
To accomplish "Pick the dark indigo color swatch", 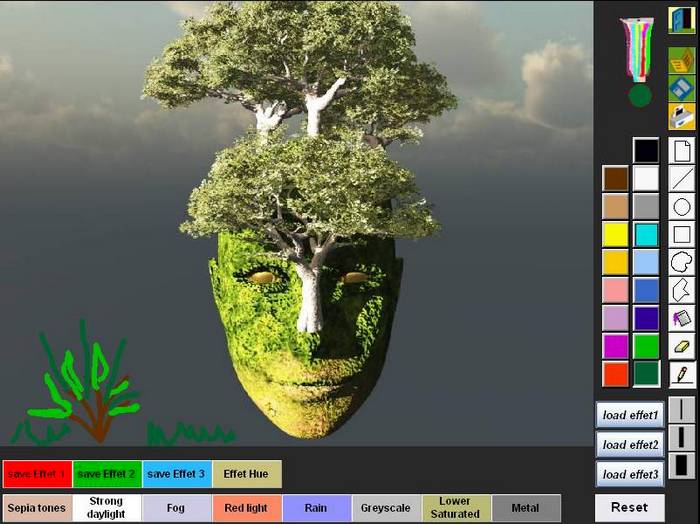I will coord(646,318).
